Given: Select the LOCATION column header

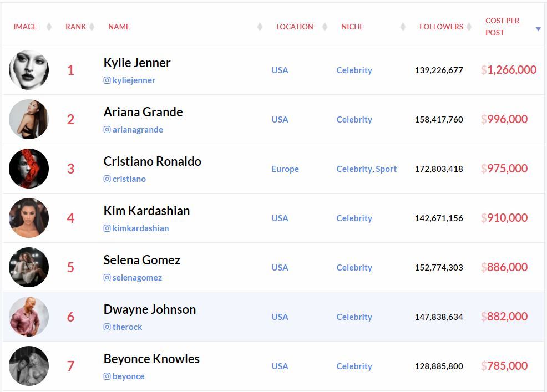Looking at the screenshot, I should [295, 26].
